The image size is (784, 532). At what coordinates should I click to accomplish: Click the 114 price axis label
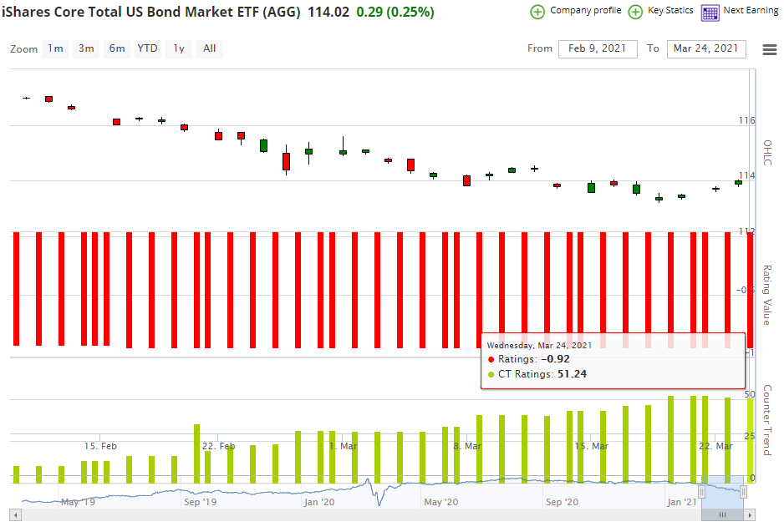(747, 175)
